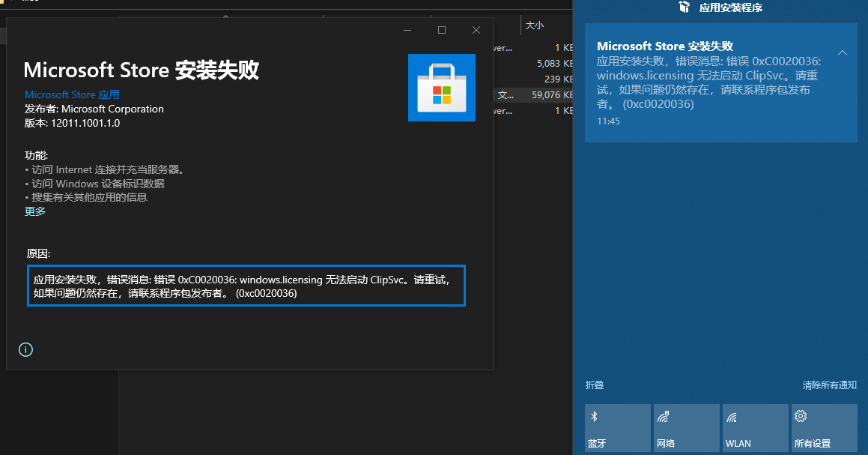Click the 应用安装程序 notification group header
868x455 pixels.
[x=731, y=7]
